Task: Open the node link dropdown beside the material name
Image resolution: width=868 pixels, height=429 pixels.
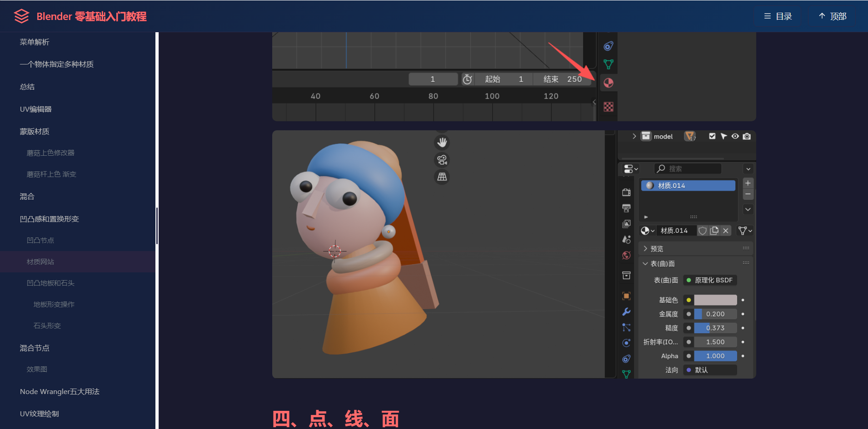Action: tap(745, 231)
